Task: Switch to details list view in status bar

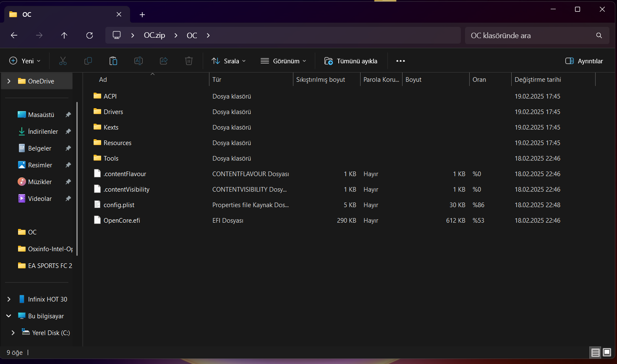Action: (595, 352)
